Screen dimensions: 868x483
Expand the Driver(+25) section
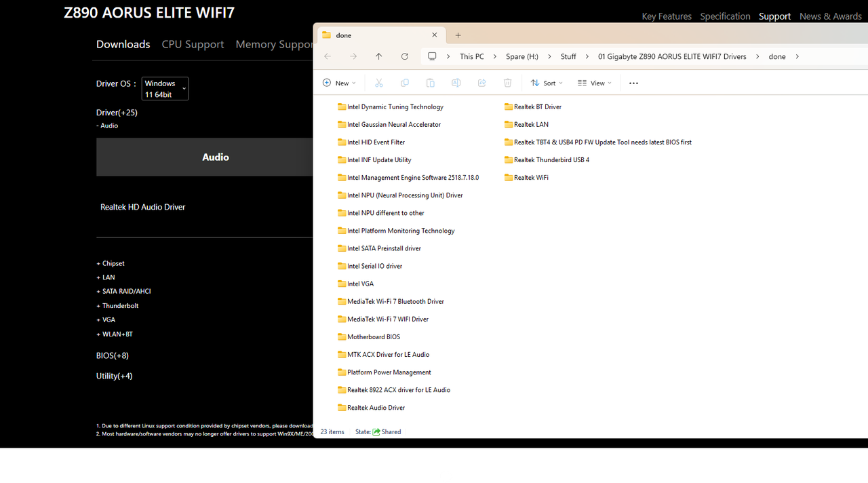117,113
